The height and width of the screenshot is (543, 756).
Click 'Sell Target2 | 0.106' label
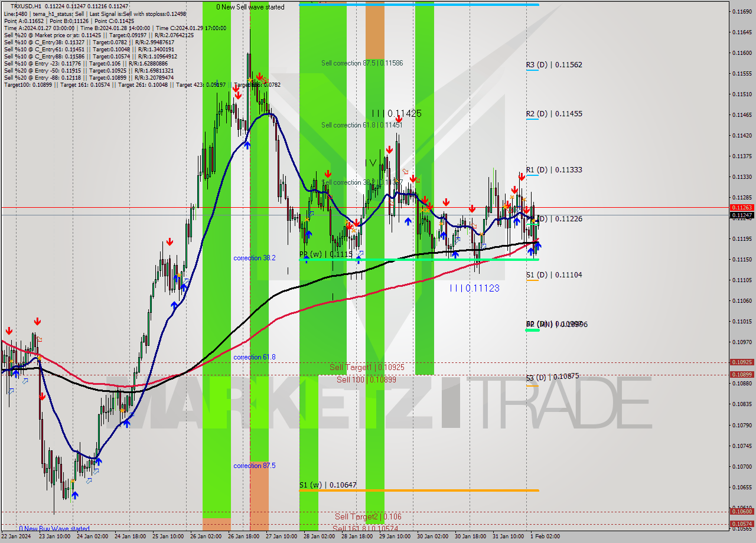(368, 516)
